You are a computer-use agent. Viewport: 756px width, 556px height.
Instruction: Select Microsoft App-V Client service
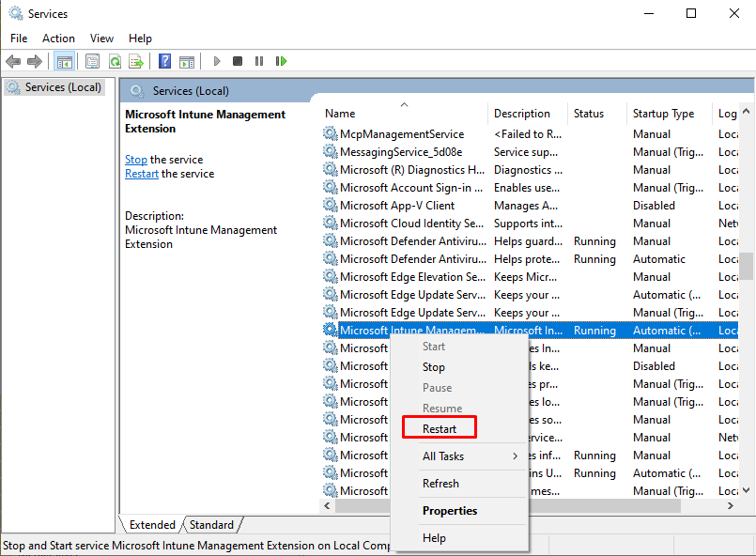coord(529,205)
